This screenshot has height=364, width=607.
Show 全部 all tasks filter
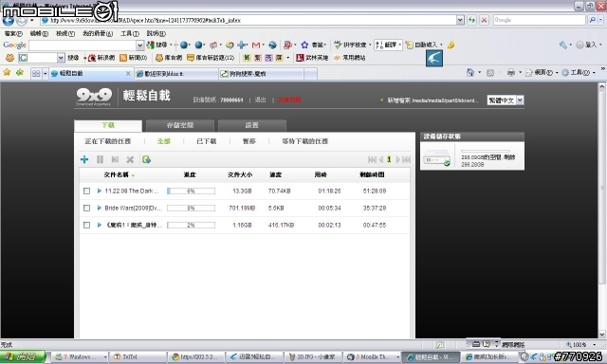coord(164,141)
